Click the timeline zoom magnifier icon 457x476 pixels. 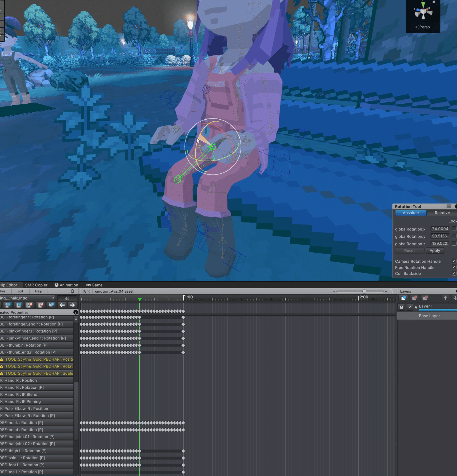(392, 291)
